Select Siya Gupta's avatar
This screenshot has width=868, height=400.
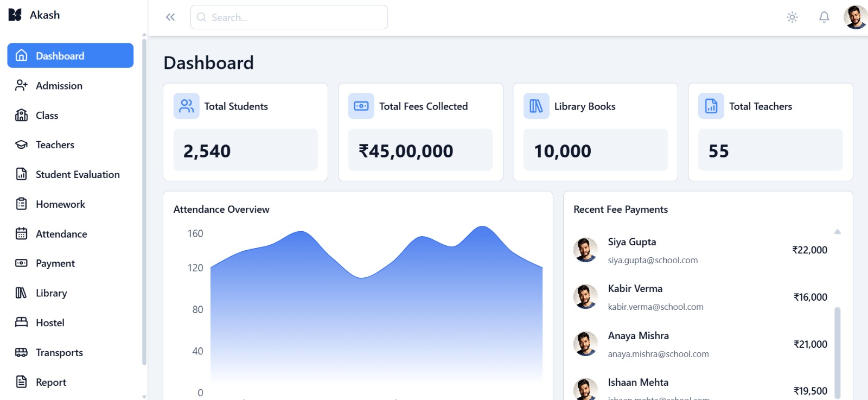(x=585, y=250)
